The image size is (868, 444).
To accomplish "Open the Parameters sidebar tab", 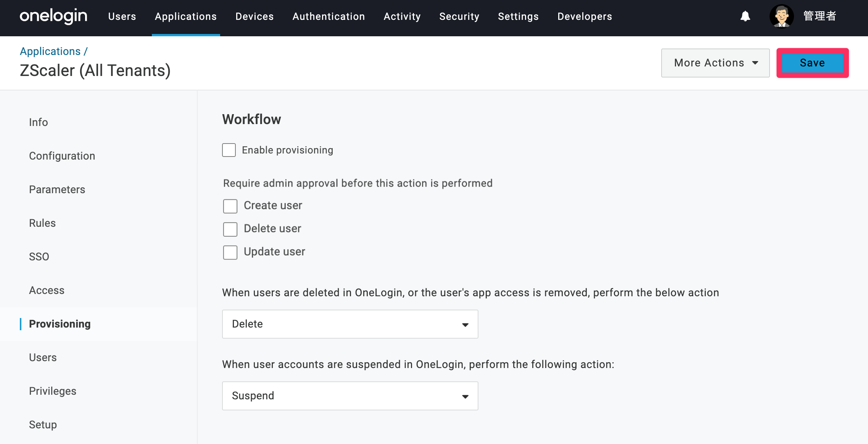I will click(57, 189).
